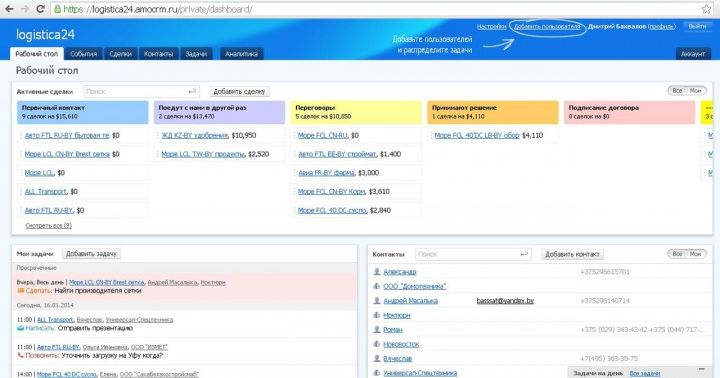Open task Отправить презентацию
The width and height of the screenshot is (720, 378).
96,328
